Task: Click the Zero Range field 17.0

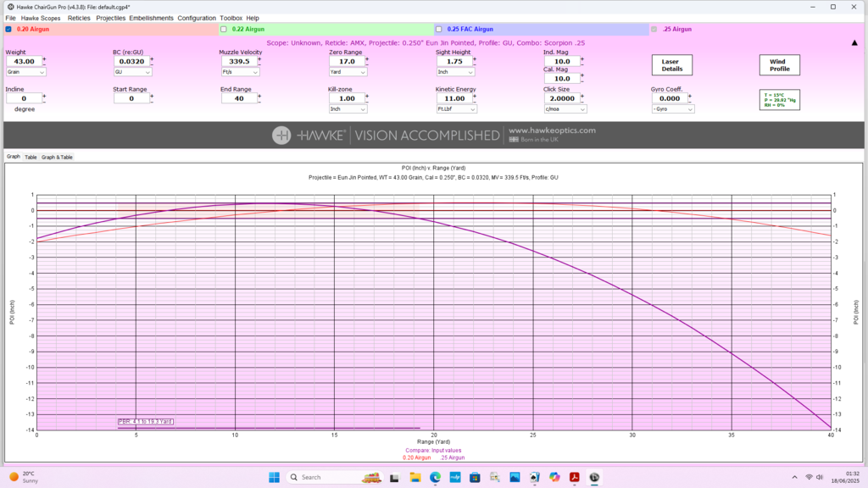Action: coord(347,61)
